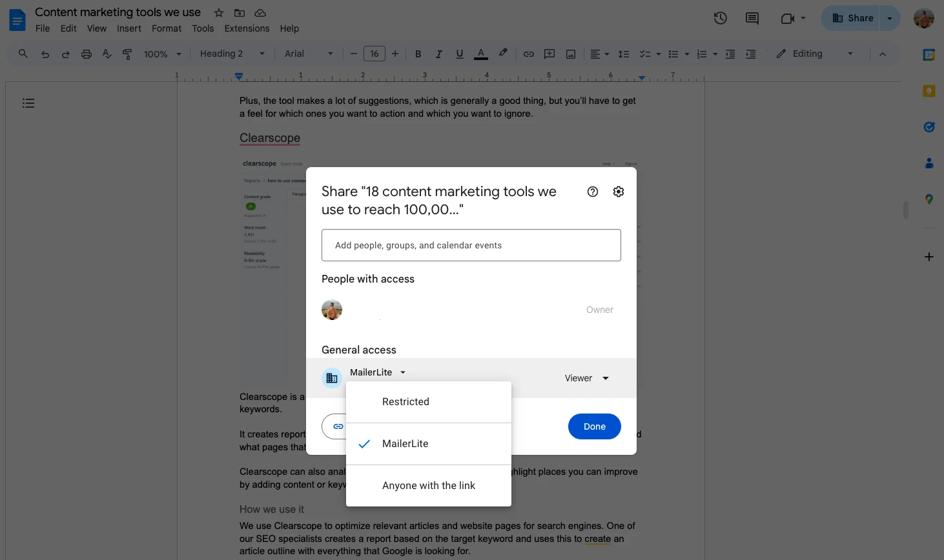This screenshot has width=944, height=560.
Task: Select Restricted access option
Action: (x=405, y=401)
